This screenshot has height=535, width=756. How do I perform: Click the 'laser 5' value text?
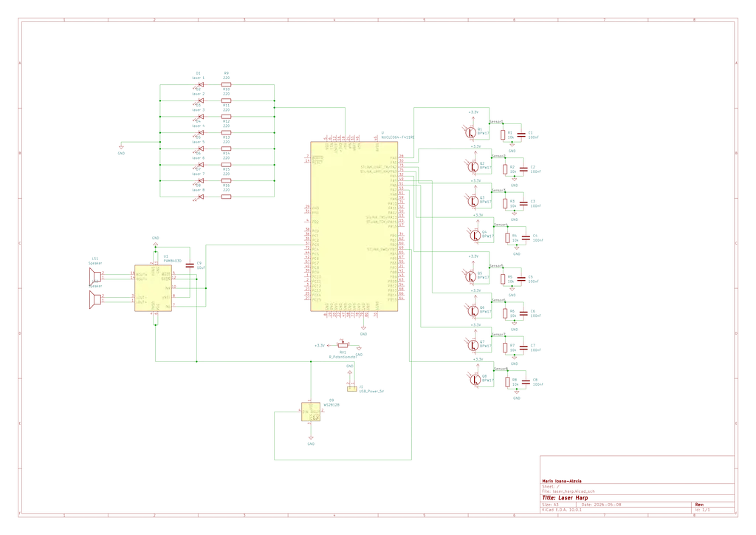click(198, 142)
